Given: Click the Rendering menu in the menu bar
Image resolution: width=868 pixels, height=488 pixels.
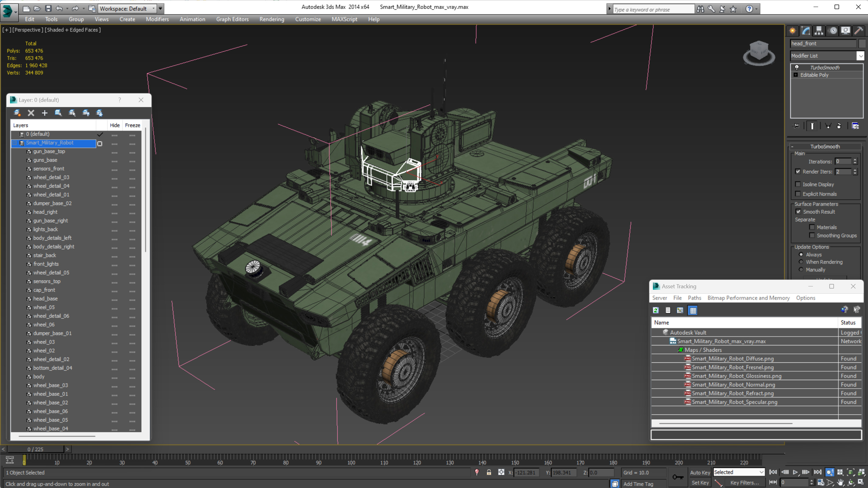Looking at the screenshot, I should [272, 19].
